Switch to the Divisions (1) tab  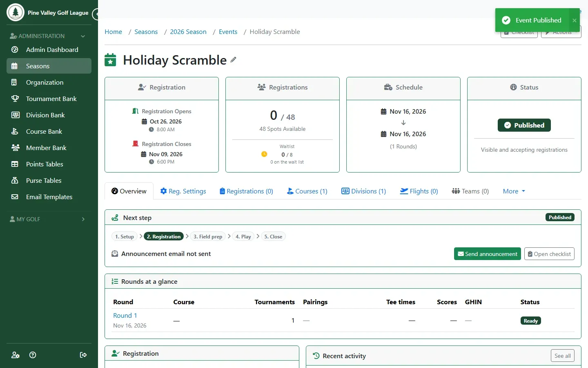(x=363, y=191)
